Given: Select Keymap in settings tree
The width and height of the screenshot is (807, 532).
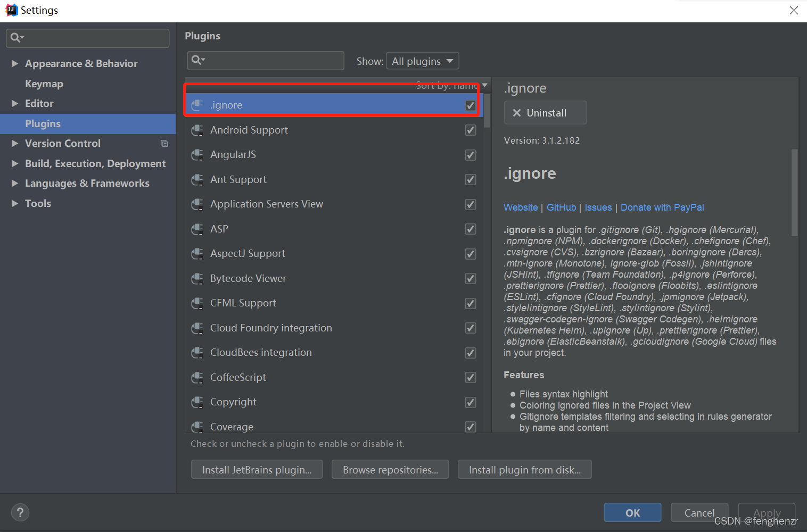Looking at the screenshot, I should [44, 84].
